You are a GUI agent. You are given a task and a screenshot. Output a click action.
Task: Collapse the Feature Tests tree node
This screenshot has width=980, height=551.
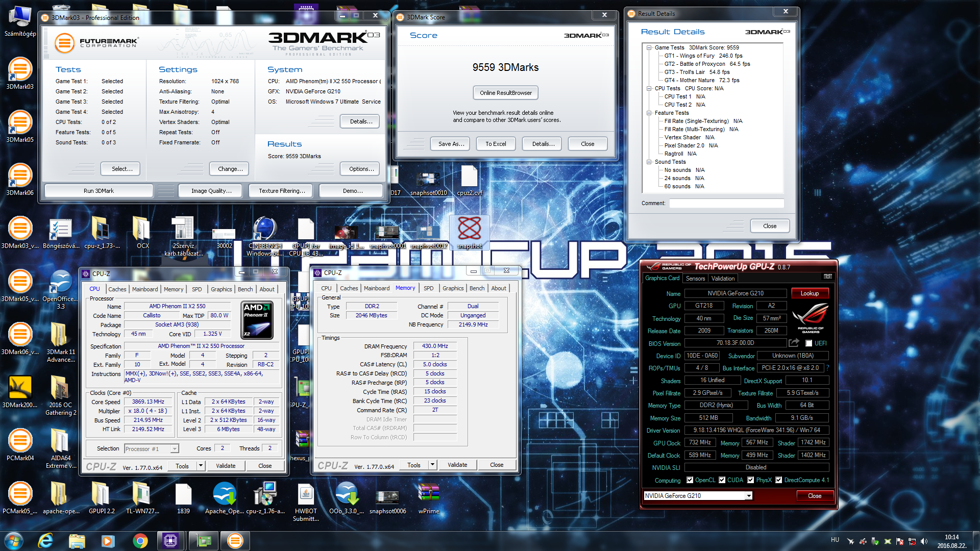point(649,113)
